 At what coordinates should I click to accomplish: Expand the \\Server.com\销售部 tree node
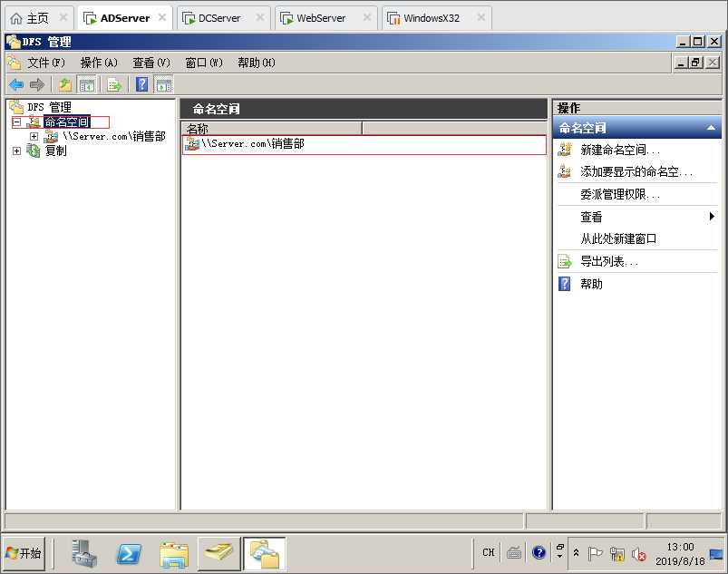(34, 137)
